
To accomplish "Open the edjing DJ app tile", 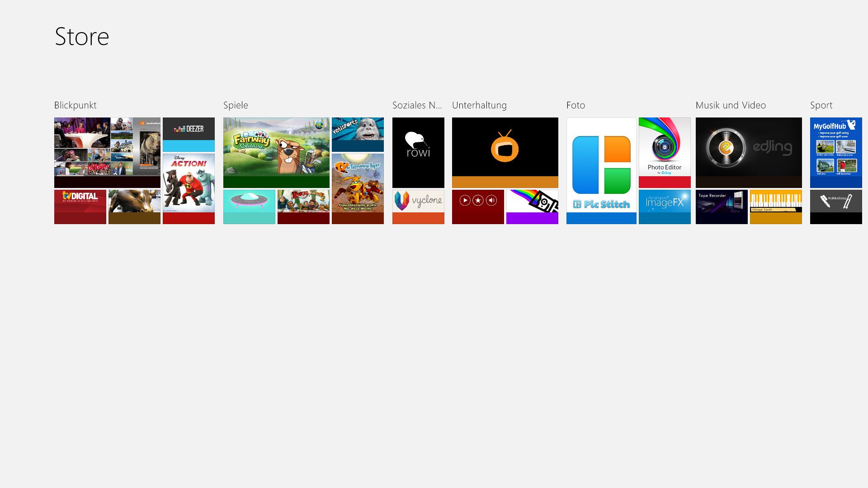I will coord(748,152).
